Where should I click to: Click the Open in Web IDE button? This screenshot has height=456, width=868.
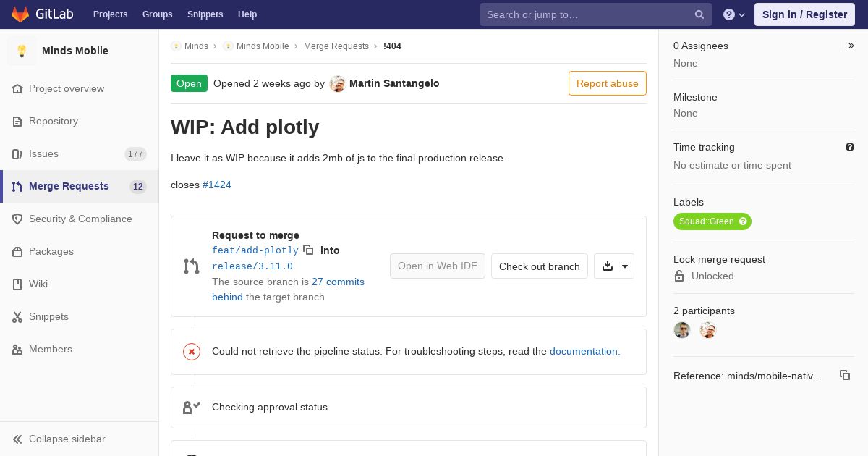pos(438,266)
